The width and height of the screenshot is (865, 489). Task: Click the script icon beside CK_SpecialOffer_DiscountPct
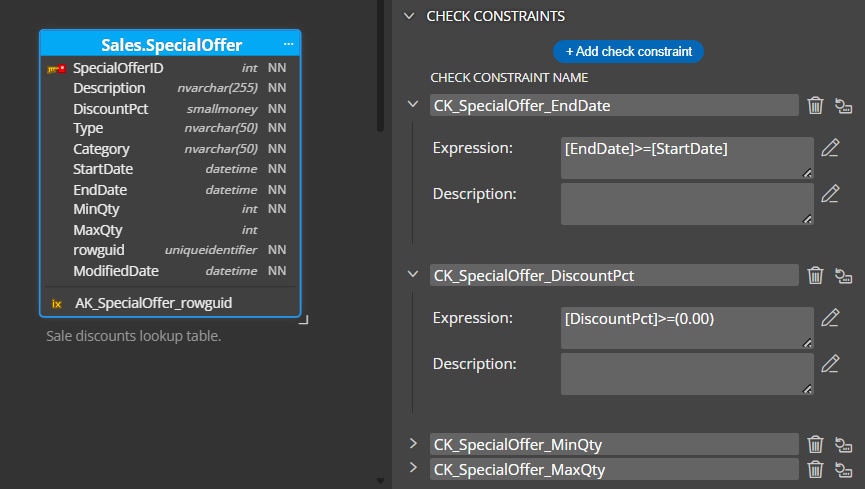click(x=843, y=275)
